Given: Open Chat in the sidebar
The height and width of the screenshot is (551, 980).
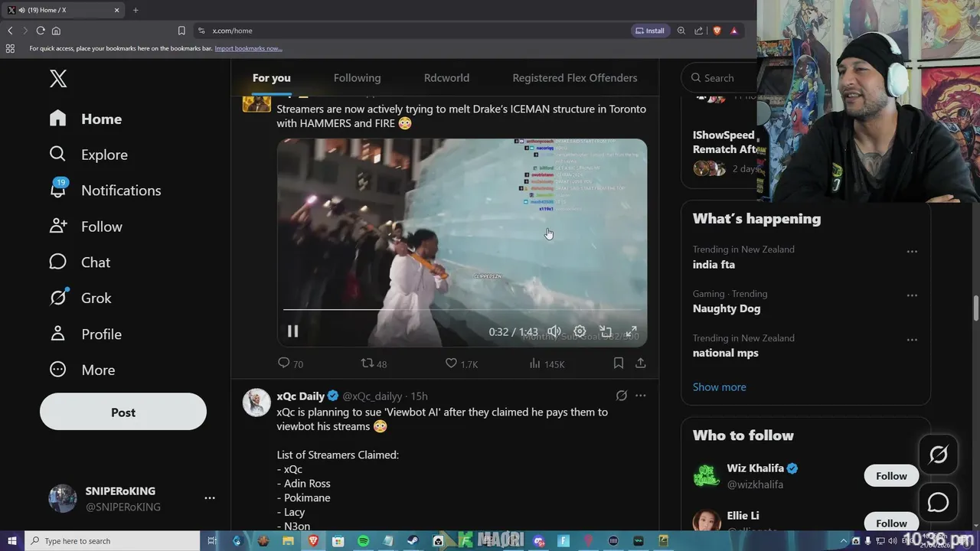Looking at the screenshot, I should tap(80, 262).
